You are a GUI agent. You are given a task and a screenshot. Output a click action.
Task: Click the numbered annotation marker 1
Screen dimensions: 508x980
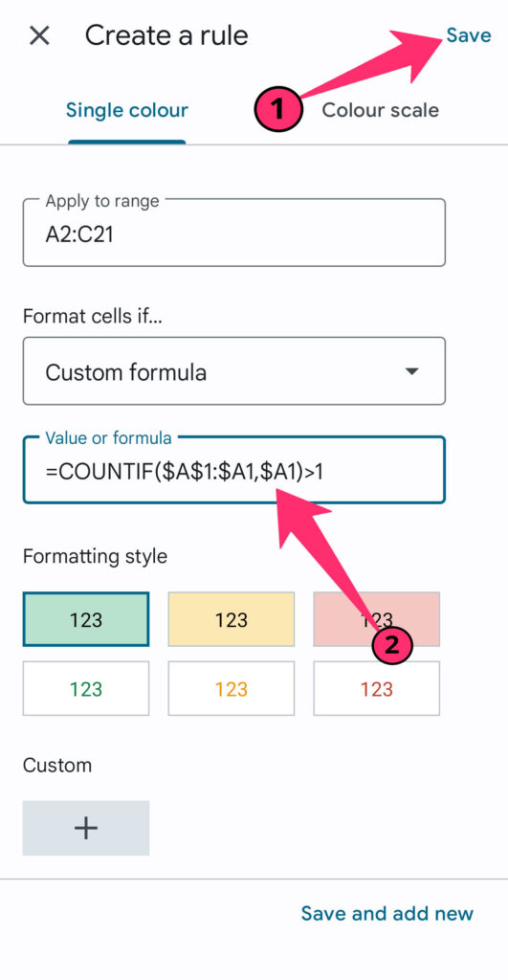pos(278,110)
